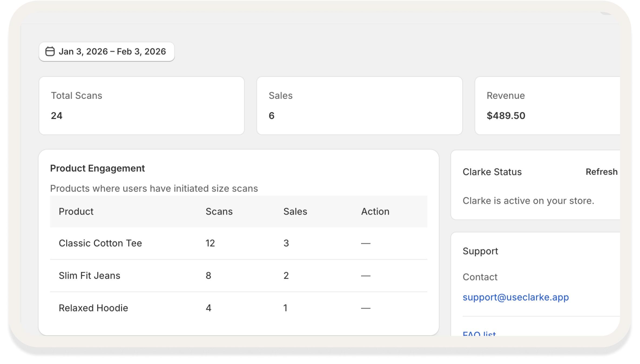Image resolution: width=640 pixels, height=364 pixels.
Task: Open the FAQ list link
Action: pyautogui.click(x=479, y=334)
